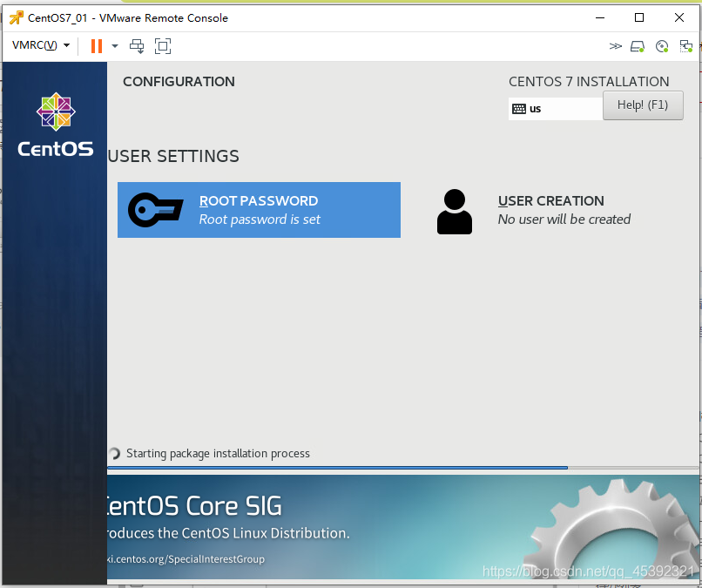The width and height of the screenshot is (702, 588).
Task: Click the 'Starting package installation process' text
Action: 218,454
